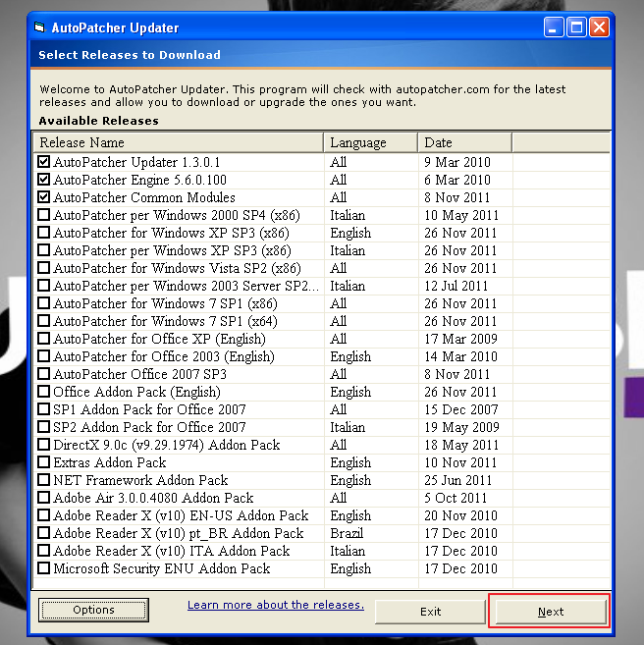Click DirectX 9.0c (v9.29.1974) Addon Pack name
Image resolution: width=644 pixels, height=645 pixels.
[167, 445]
